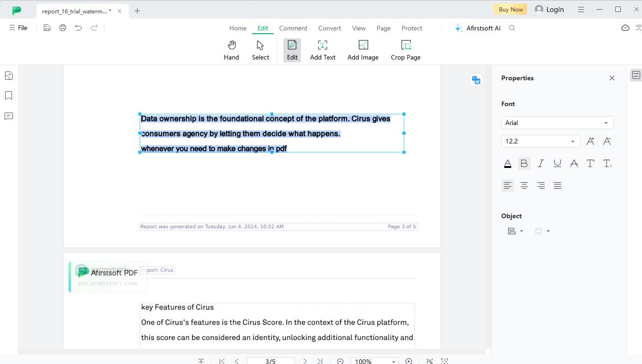Open the File menu

18,28
